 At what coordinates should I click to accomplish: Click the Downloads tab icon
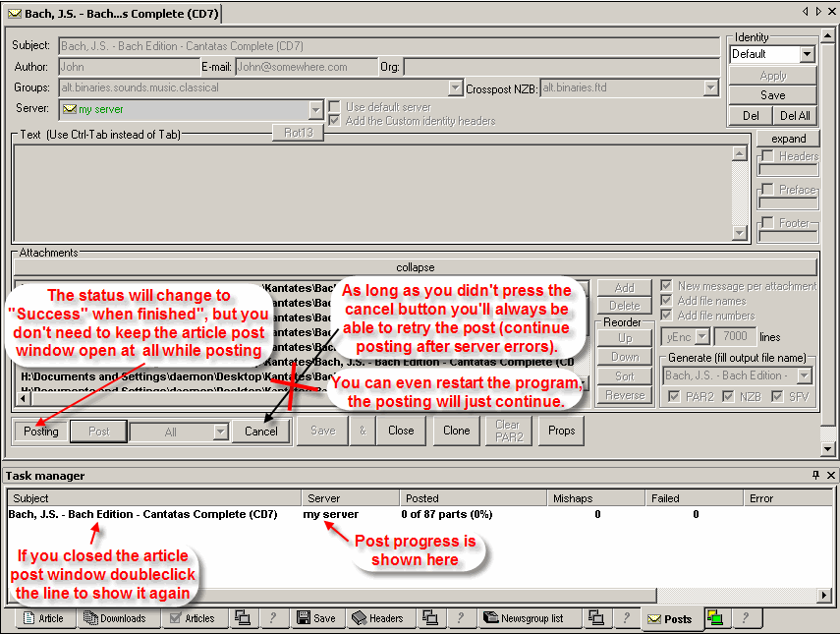[91, 618]
